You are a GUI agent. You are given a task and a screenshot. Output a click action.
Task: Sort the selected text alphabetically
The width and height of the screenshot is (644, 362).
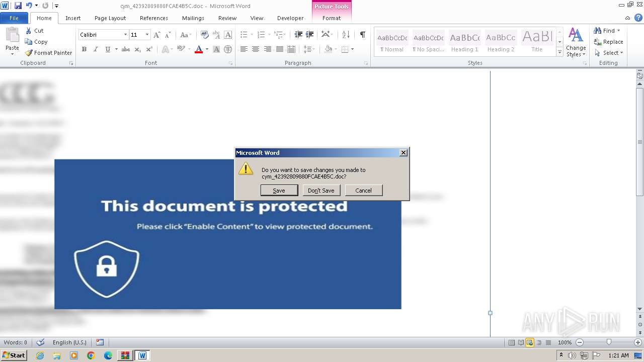[346, 35]
